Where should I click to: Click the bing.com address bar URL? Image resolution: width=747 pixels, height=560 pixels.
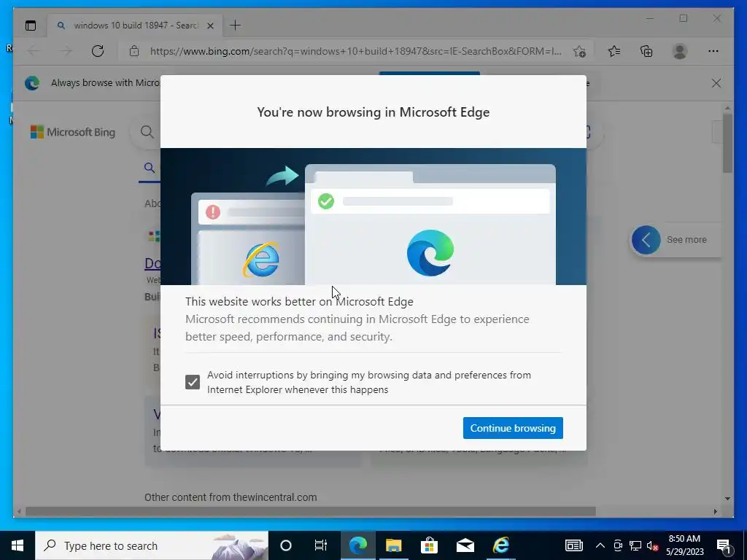click(355, 51)
